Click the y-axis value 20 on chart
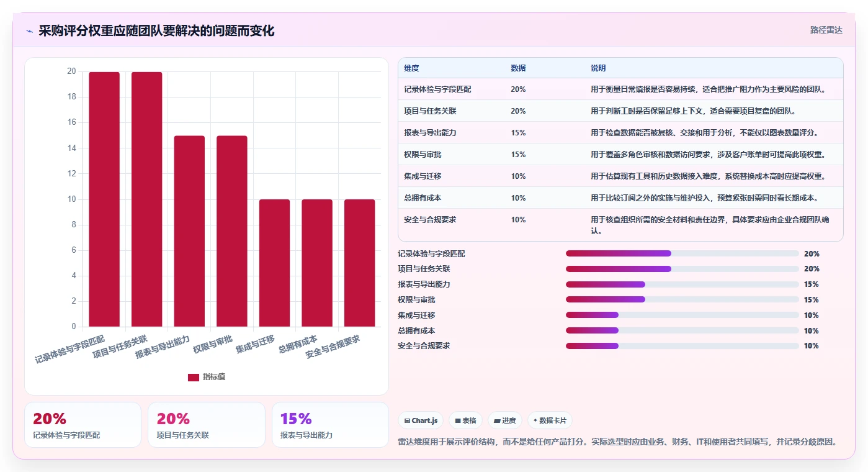 point(71,71)
